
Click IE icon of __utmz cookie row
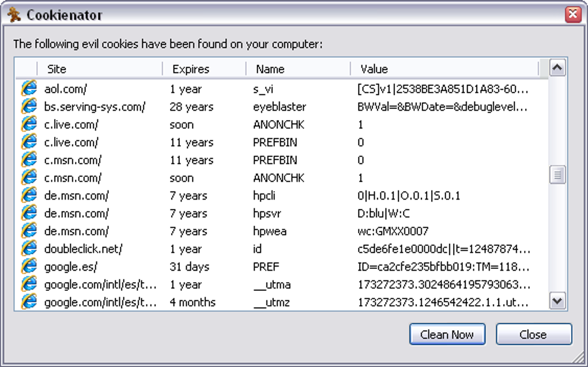tap(29, 302)
